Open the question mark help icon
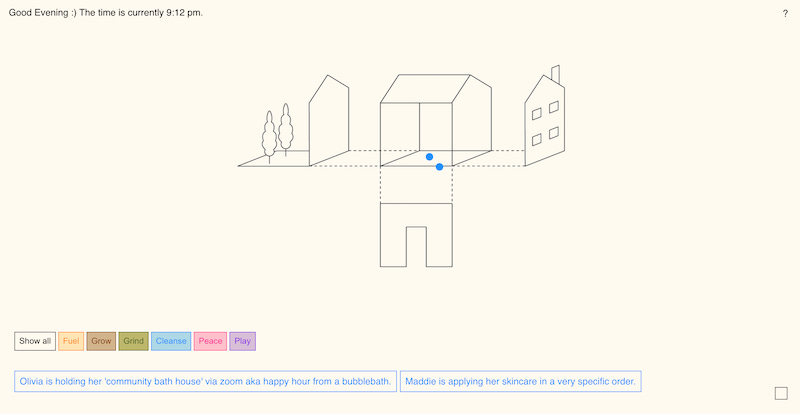 [785, 14]
